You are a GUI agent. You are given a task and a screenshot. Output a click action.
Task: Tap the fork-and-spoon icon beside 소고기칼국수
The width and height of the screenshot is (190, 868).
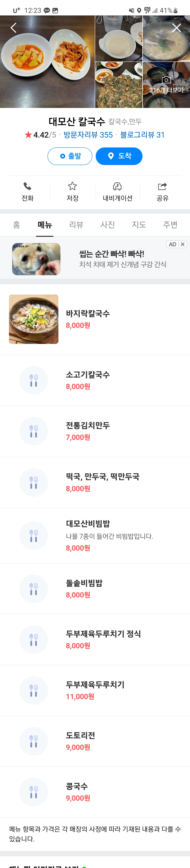(x=33, y=380)
